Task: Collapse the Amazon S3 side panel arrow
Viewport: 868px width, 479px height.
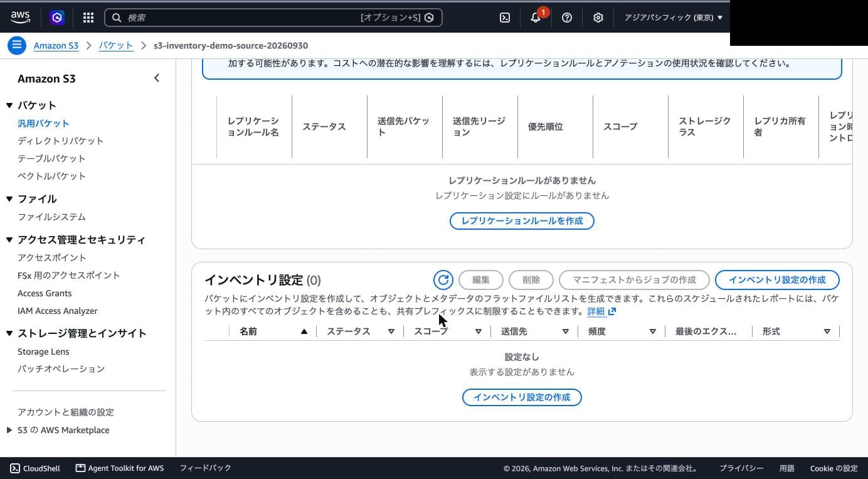Action: coord(157,78)
